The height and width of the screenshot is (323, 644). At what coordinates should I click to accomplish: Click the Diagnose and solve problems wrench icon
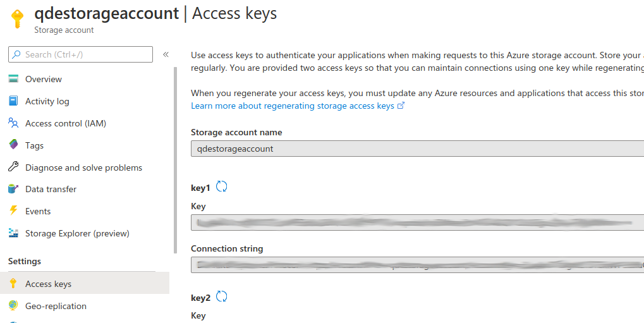click(x=13, y=168)
